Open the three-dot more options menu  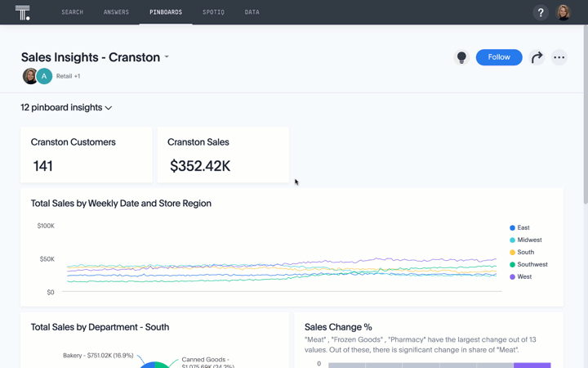click(x=559, y=57)
